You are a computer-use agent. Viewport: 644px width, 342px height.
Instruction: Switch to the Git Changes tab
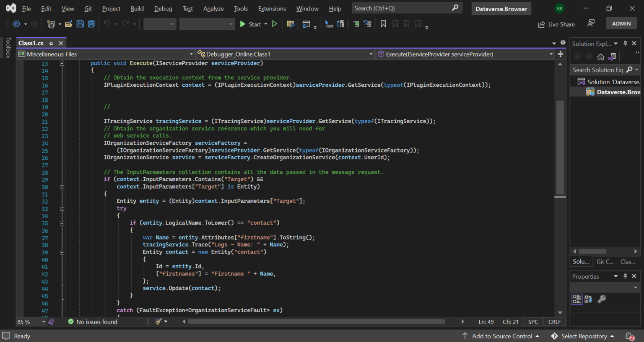(605, 262)
